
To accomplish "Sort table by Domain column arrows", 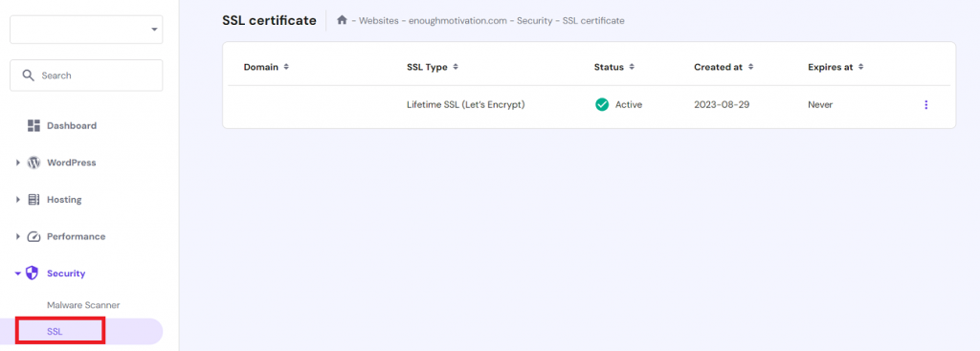I will tap(286, 67).
